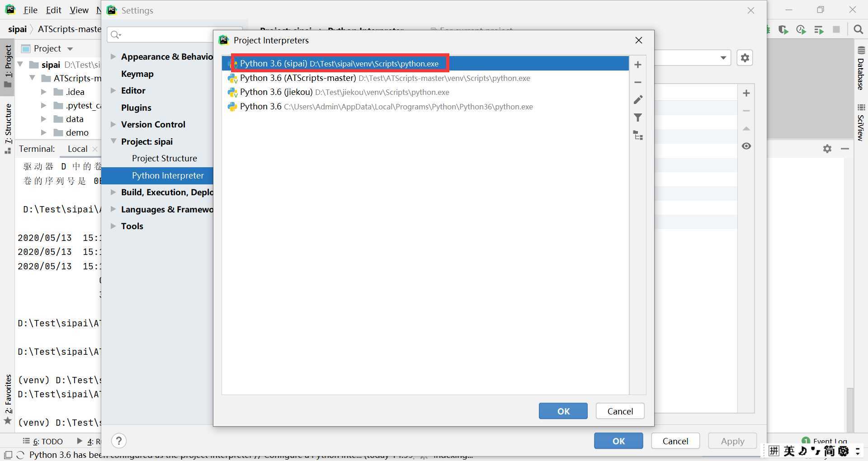
Task: Click the profiler run icon in toolbar
Action: point(801,29)
